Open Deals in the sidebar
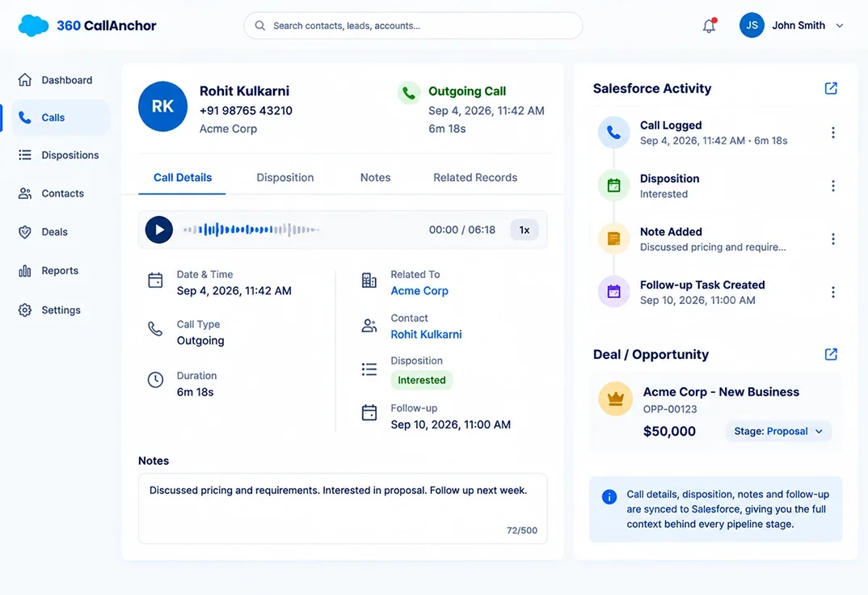The image size is (868, 595). pyautogui.click(x=61, y=232)
